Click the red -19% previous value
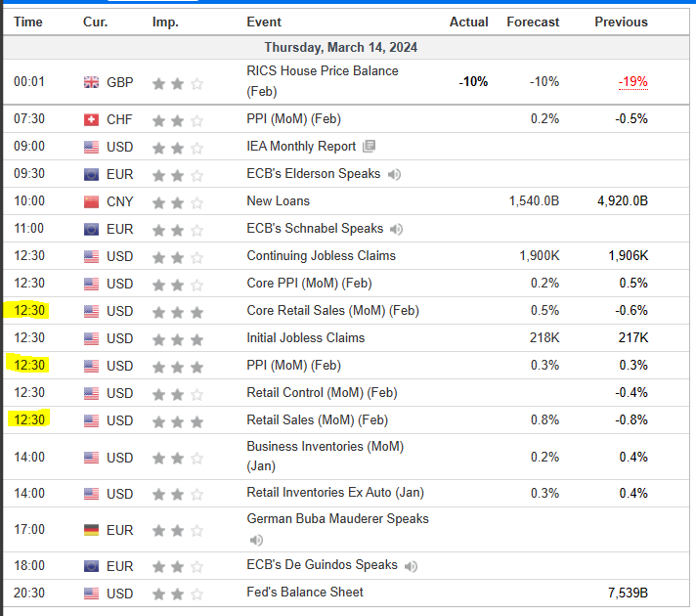The height and width of the screenshot is (616, 696). [632, 82]
